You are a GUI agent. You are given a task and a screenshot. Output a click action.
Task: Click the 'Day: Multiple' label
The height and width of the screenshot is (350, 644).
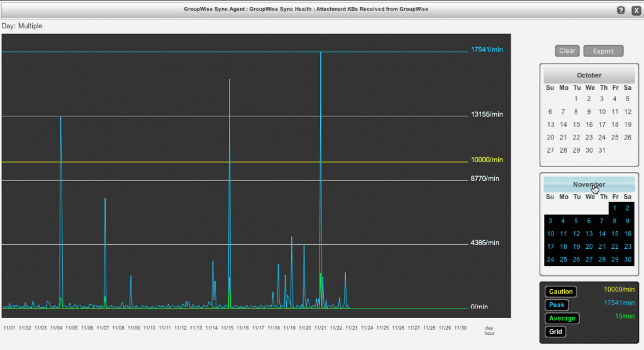pyautogui.click(x=22, y=26)
